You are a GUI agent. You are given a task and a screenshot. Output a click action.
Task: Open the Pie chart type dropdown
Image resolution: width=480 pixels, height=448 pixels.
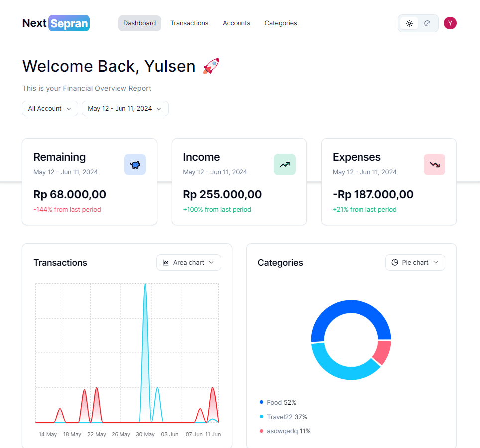coord(415,263)
